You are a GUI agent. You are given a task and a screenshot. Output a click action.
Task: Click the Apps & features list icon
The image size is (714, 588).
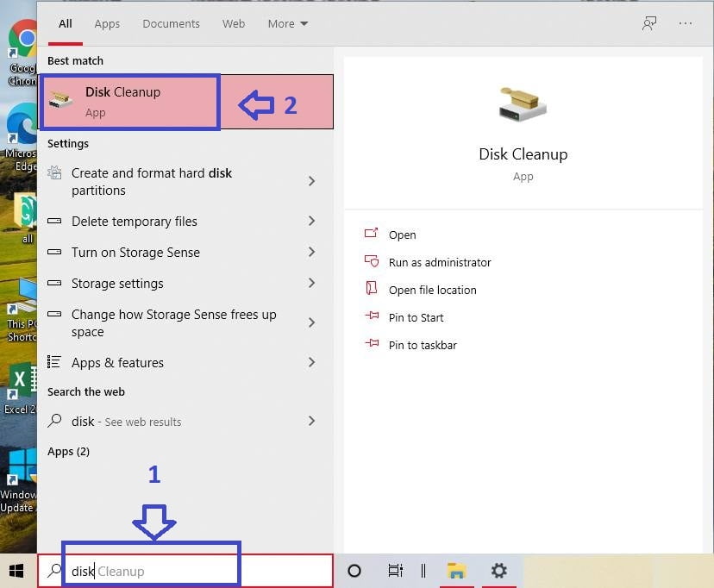(54, 362)
